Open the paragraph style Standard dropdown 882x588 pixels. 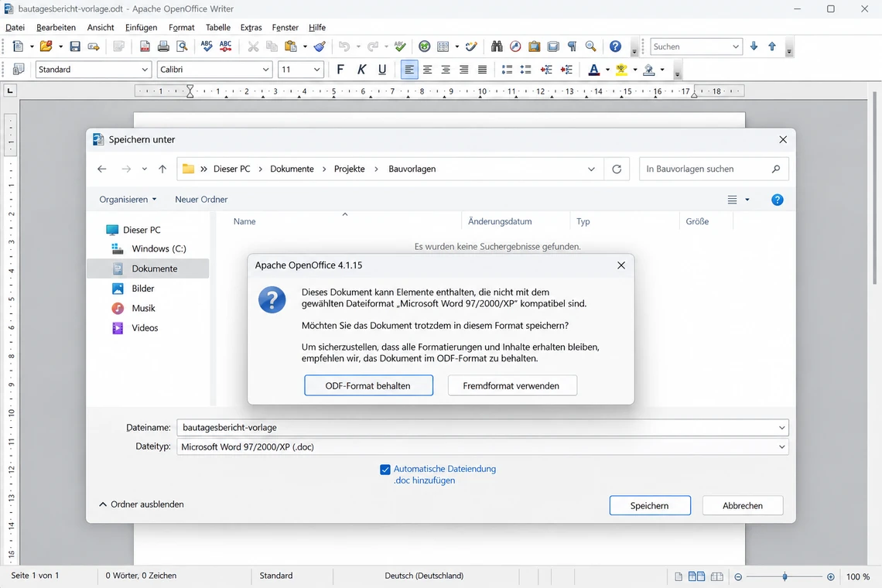point(145,69)
